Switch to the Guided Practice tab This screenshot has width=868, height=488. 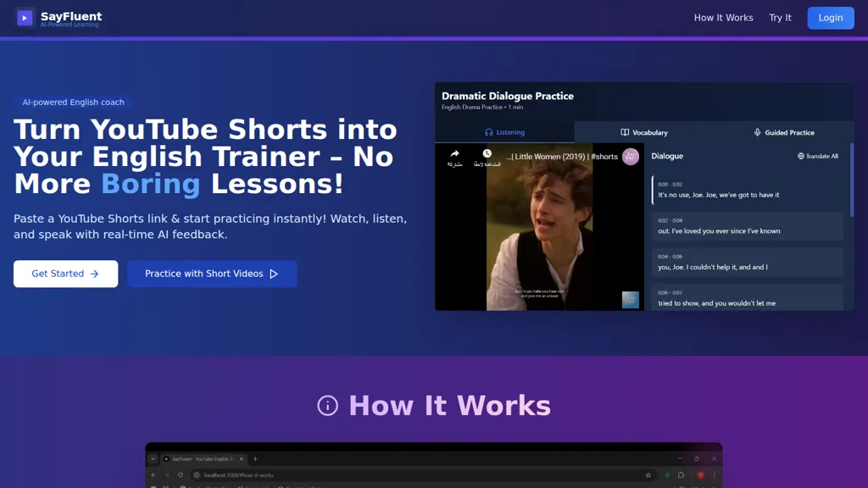click(783, 132)
